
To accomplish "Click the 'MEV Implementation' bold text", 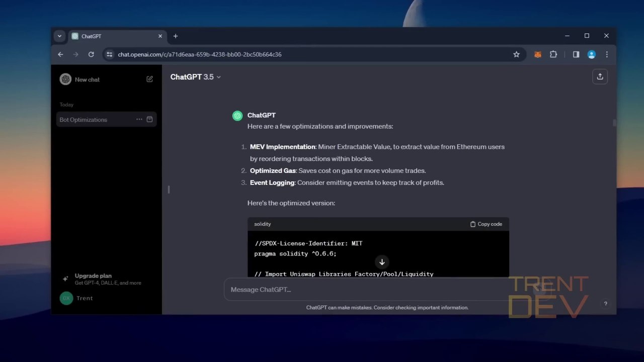I will (283, 147).
